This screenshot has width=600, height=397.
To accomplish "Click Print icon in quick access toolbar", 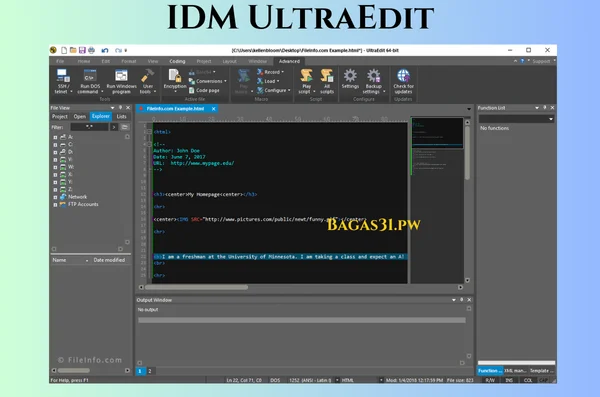I will [x=91, y=50].
